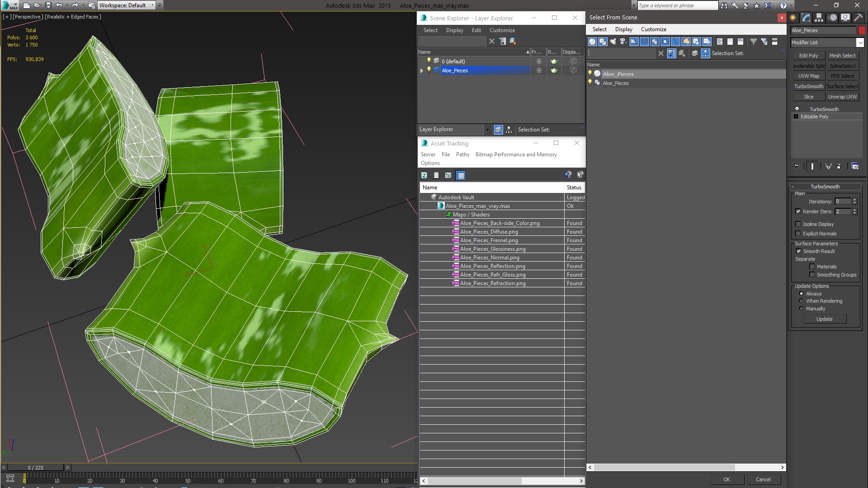Select the When Rendering update option
Image resolution: width=868 pixels, height=488 pixels.
(802, 301)
